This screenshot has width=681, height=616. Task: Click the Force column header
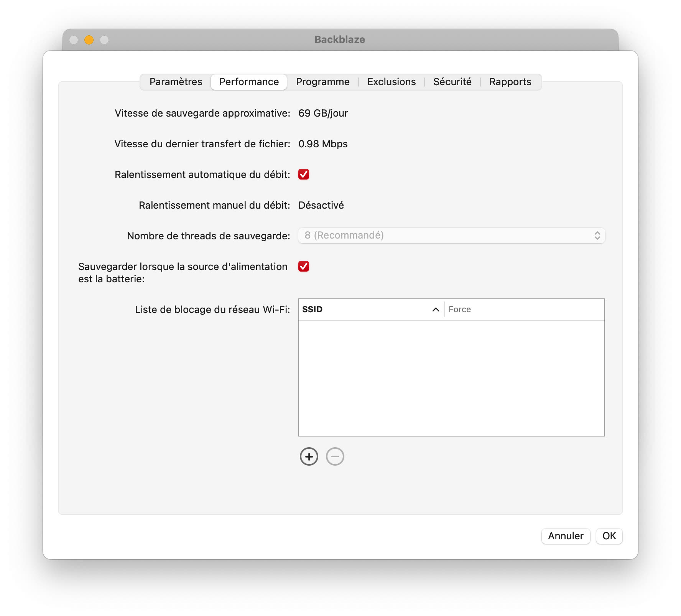pos(524,310)
